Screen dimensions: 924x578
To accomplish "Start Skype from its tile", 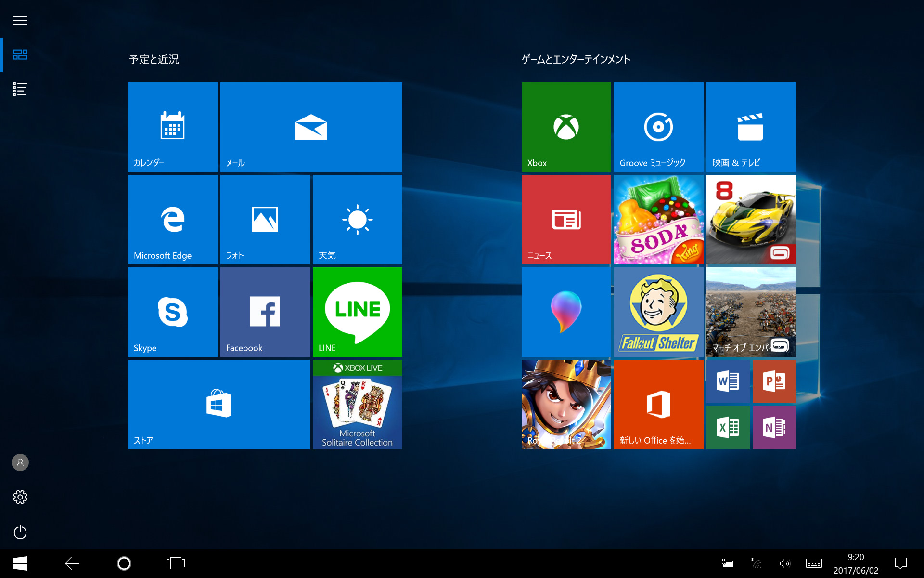I will (172, 312).
